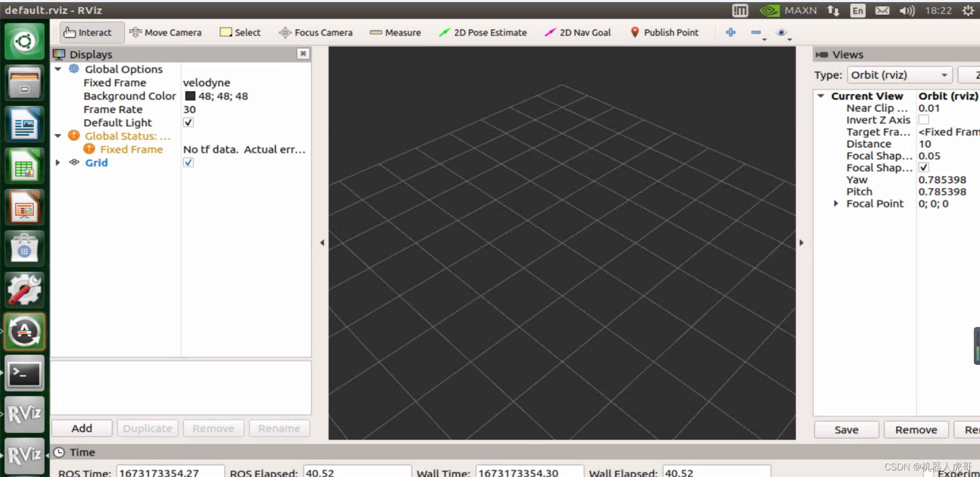Activate the 2D Nav Goal tool

tap(578, 33)
